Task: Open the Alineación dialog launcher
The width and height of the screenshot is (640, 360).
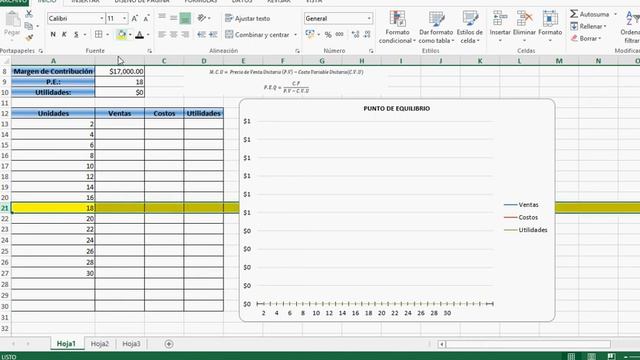Action: [x=297, y=51]
